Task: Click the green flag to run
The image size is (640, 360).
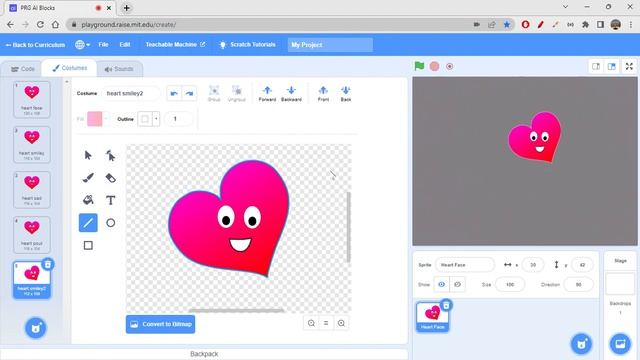Action: pos(419,66)
